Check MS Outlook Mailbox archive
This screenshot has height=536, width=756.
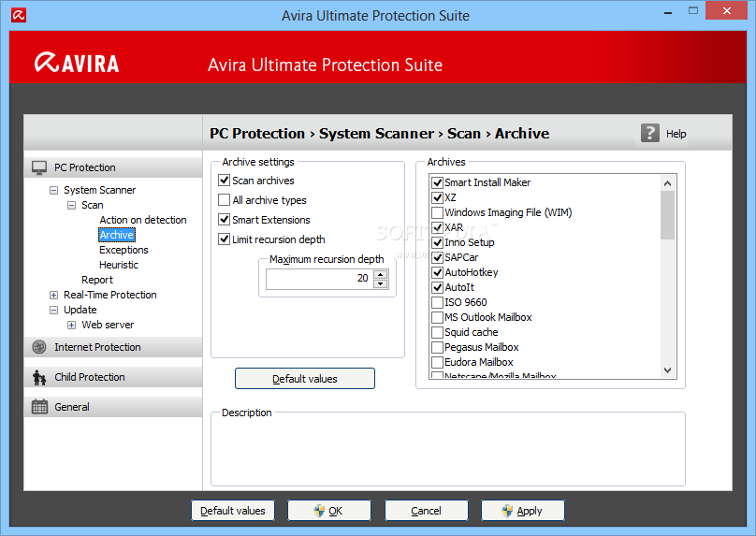[x=437, y=317]
